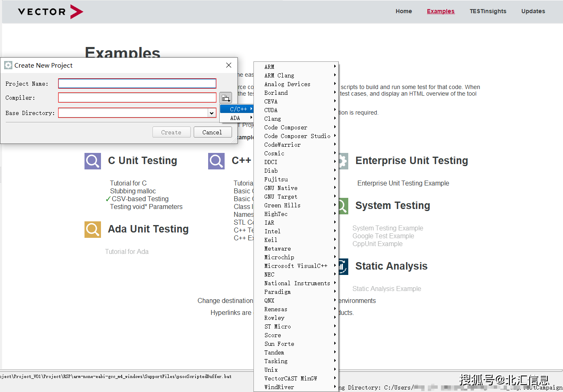
Task: Click the compiler selection browse icon
Action: (225, 98)
